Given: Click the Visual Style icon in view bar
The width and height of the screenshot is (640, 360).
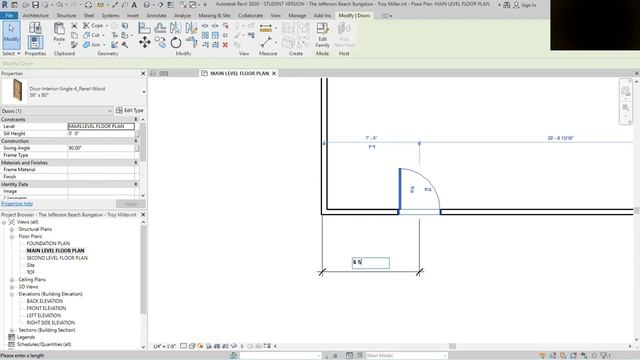Looking at the screenshot, I should tap(192, 346).
